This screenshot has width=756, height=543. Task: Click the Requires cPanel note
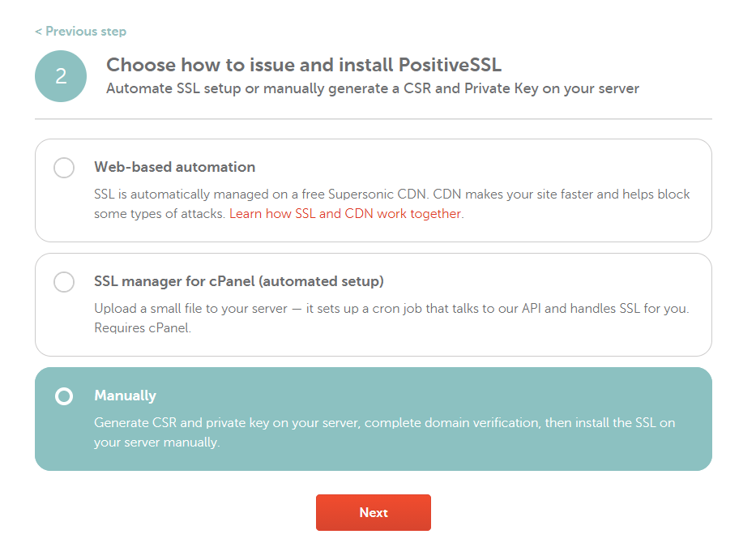point(143,328)
